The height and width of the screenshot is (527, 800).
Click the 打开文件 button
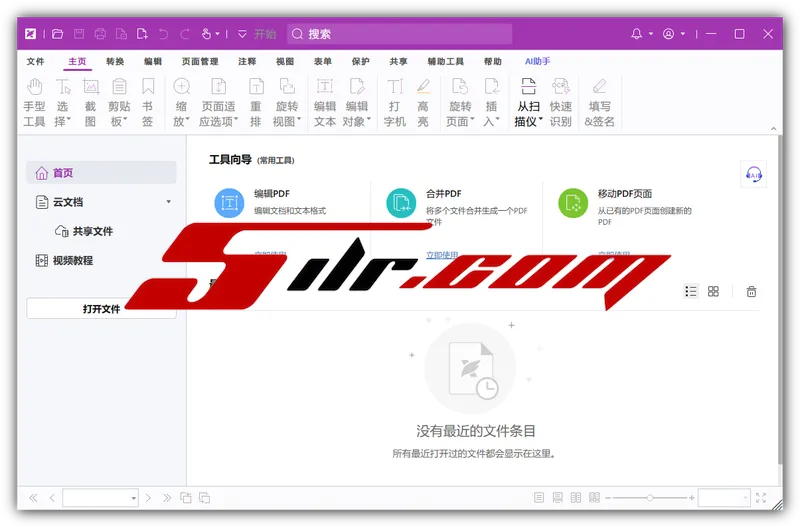point(102,309)
